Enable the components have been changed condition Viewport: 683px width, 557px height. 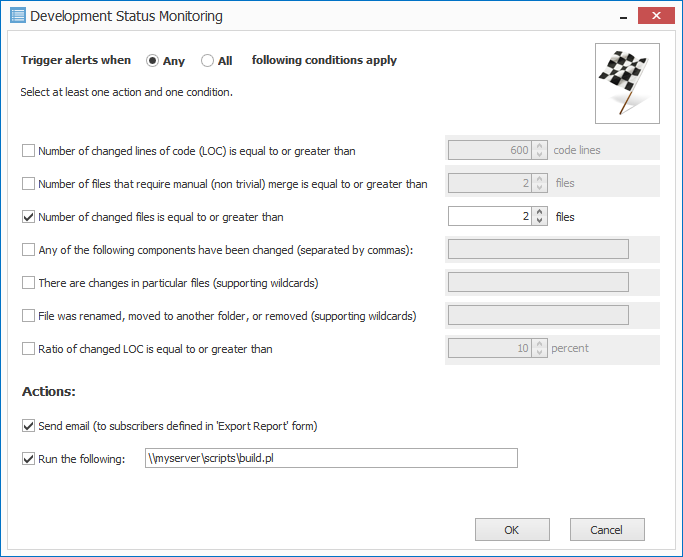click(x=28, y=250)
